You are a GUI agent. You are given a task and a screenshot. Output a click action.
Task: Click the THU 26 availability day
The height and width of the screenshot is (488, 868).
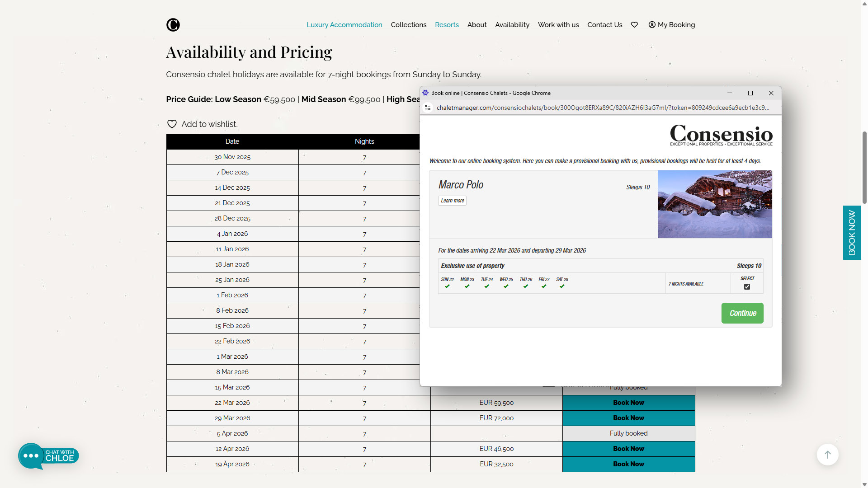coord(526,283)
